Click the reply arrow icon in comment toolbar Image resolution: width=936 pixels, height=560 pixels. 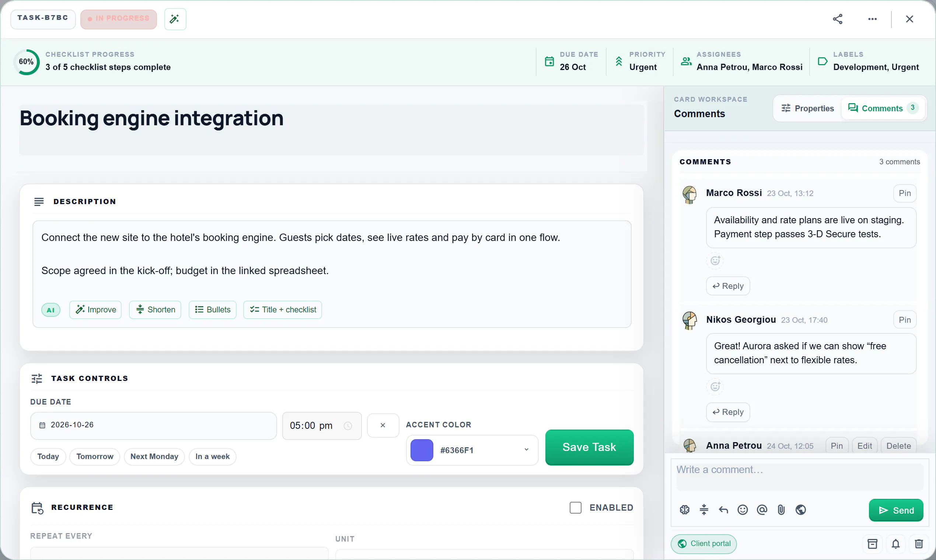coord(723,510)
